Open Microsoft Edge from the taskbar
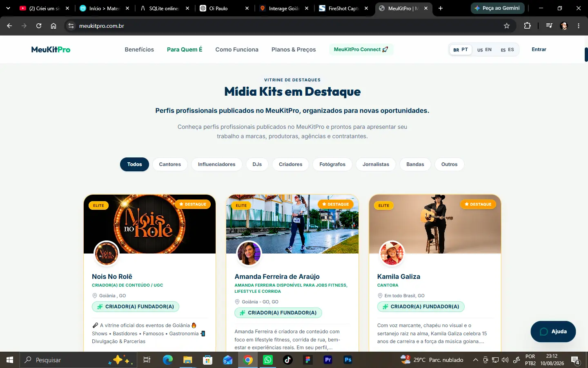 click(x=168, y=360)
